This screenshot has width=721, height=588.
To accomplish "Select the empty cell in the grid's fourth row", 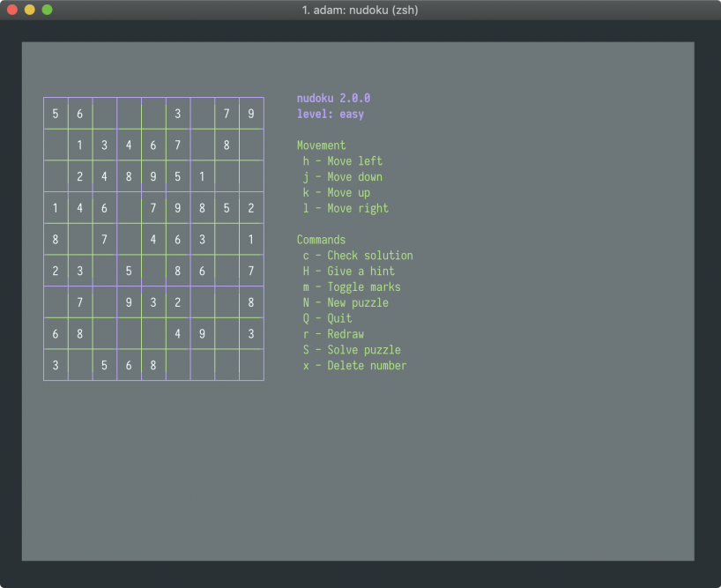I will pyautogui.click(x=129, y=208).
